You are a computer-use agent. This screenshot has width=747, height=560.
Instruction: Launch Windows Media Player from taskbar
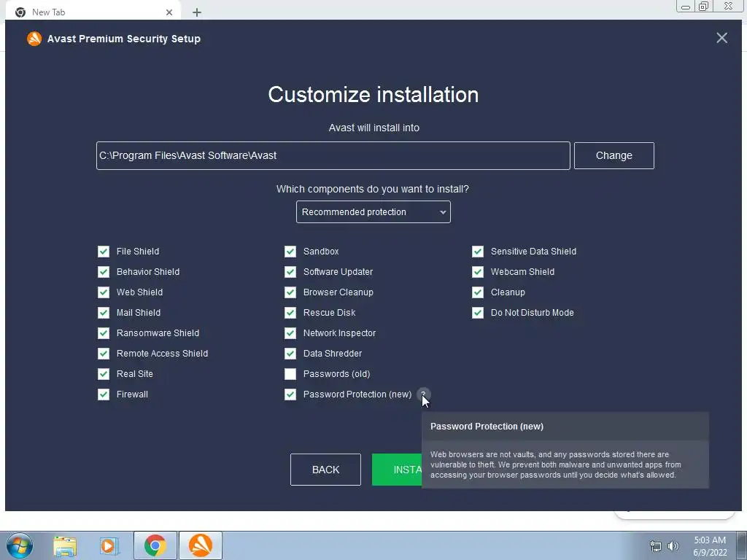(109, 546)
